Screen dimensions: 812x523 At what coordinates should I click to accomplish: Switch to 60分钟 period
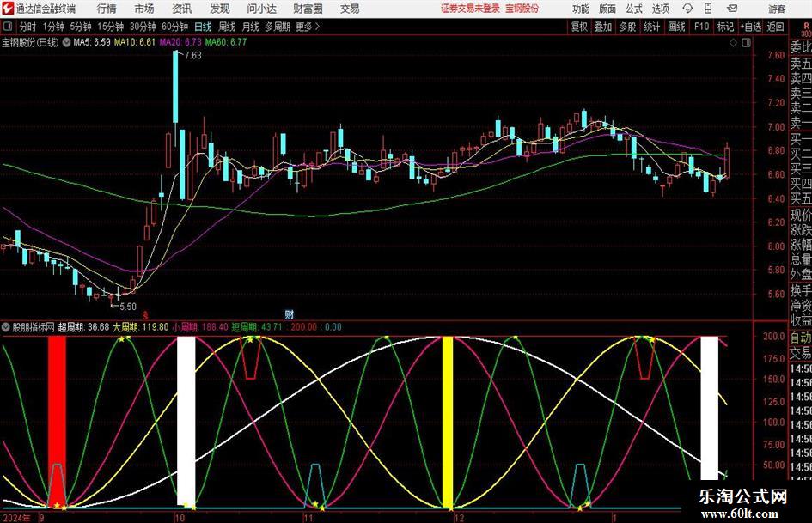tap(174, 27)
